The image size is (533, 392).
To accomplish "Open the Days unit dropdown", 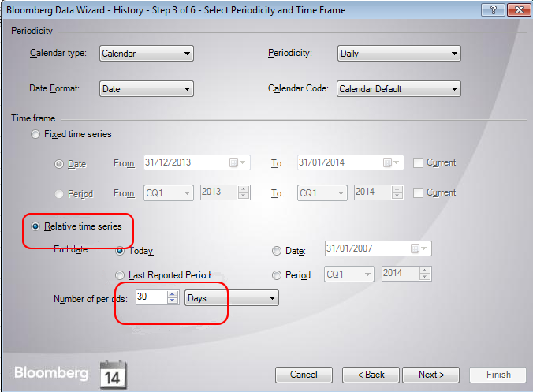I will (x=232, y=298).
